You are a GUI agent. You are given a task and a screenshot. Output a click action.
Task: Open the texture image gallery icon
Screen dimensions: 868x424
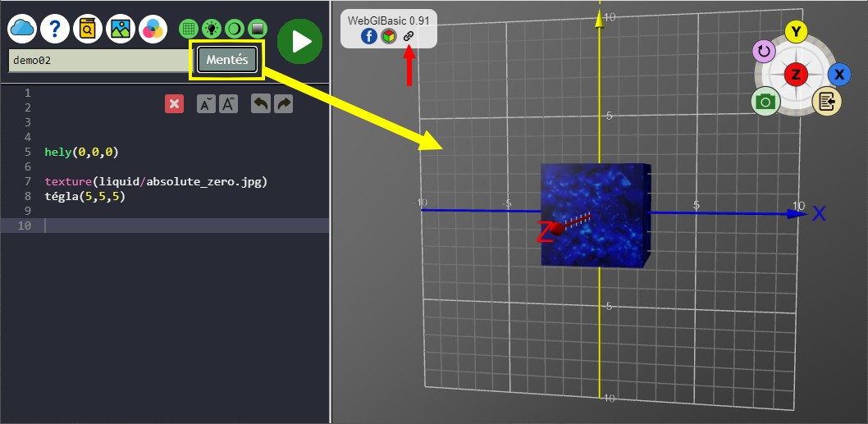pos(121,30)
